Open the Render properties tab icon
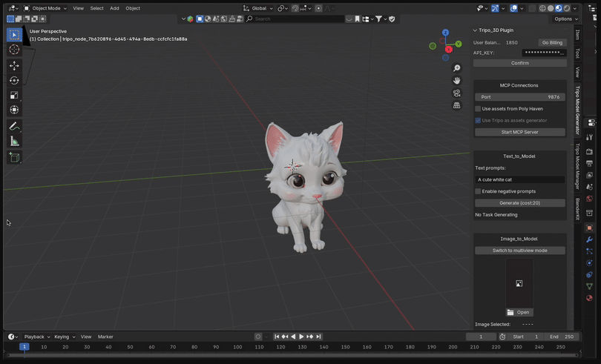The image size is (601, 364). coord(590,152)
